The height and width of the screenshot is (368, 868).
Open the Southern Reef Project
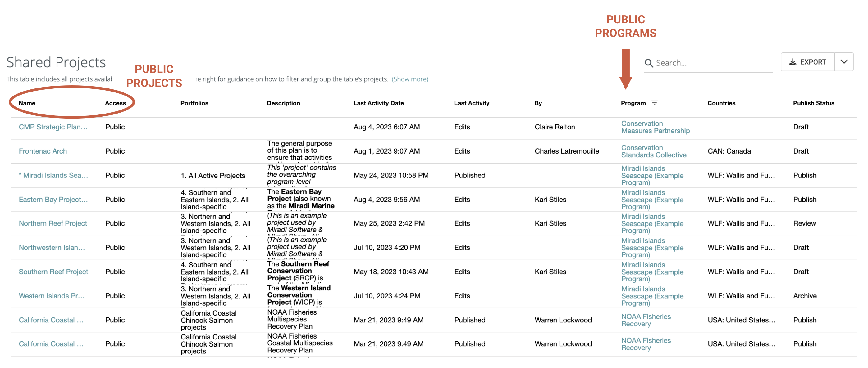point(53,272)
